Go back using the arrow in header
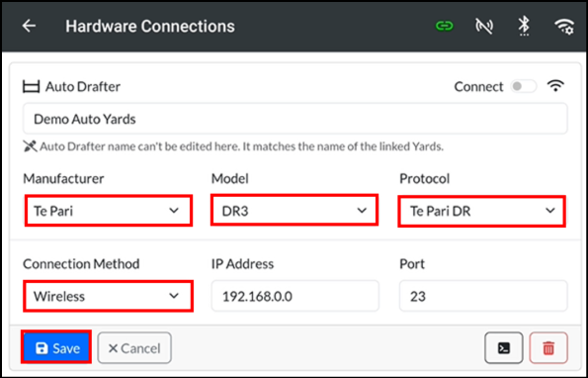The image size is (588, 378). coord(29,26)
